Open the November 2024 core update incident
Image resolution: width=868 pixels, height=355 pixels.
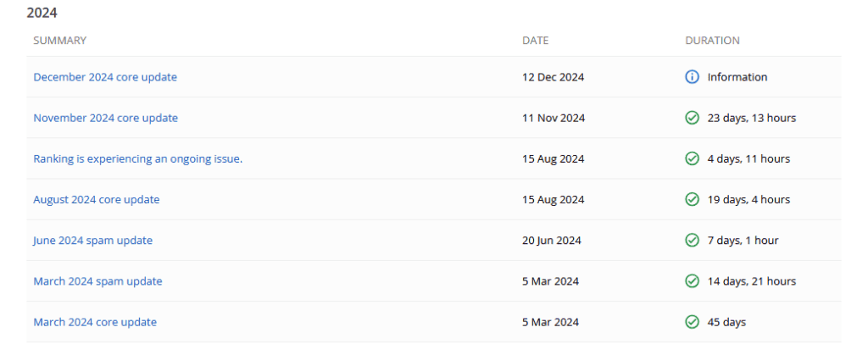(106, 118)
